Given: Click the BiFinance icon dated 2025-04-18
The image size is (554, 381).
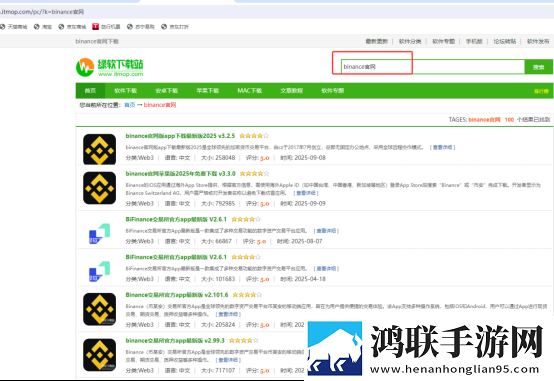Looking at the screenshot, I should [100, 271].
